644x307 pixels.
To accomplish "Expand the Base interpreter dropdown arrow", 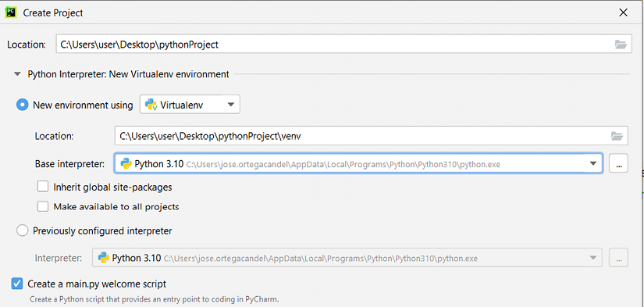I will tap(592, 163).
